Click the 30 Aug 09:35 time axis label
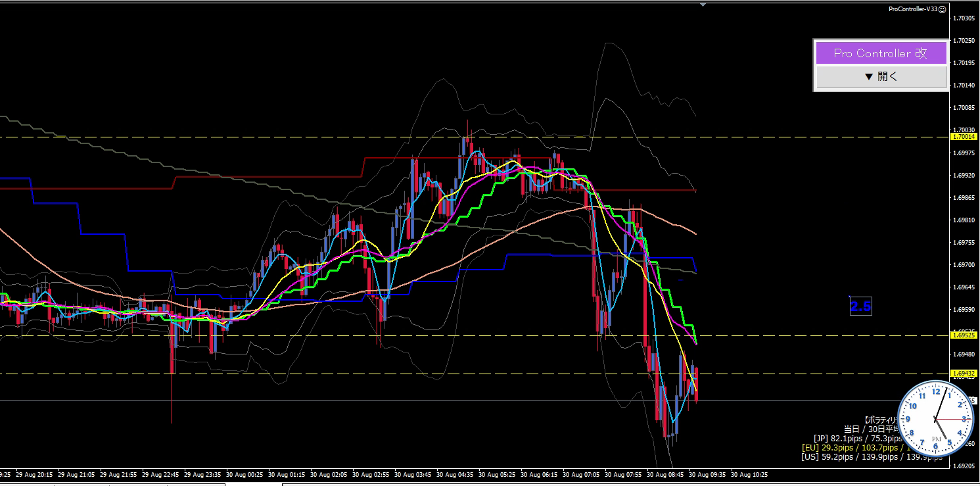 point(707,474)
